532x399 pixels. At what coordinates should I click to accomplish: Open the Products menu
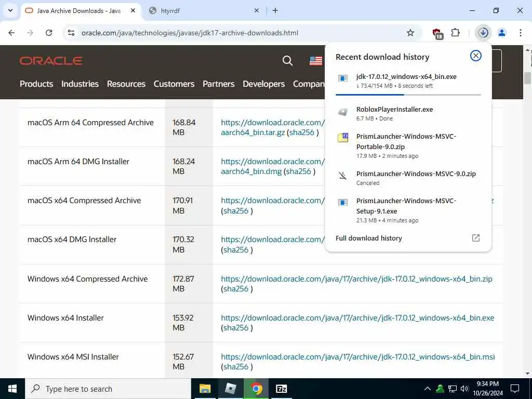[x=36, y=84]
